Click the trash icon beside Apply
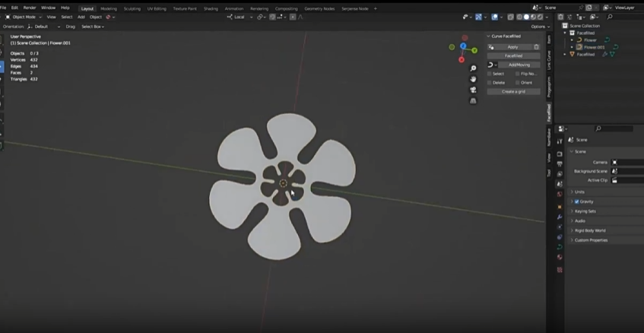The image size is (644, 333). point(536,47)
